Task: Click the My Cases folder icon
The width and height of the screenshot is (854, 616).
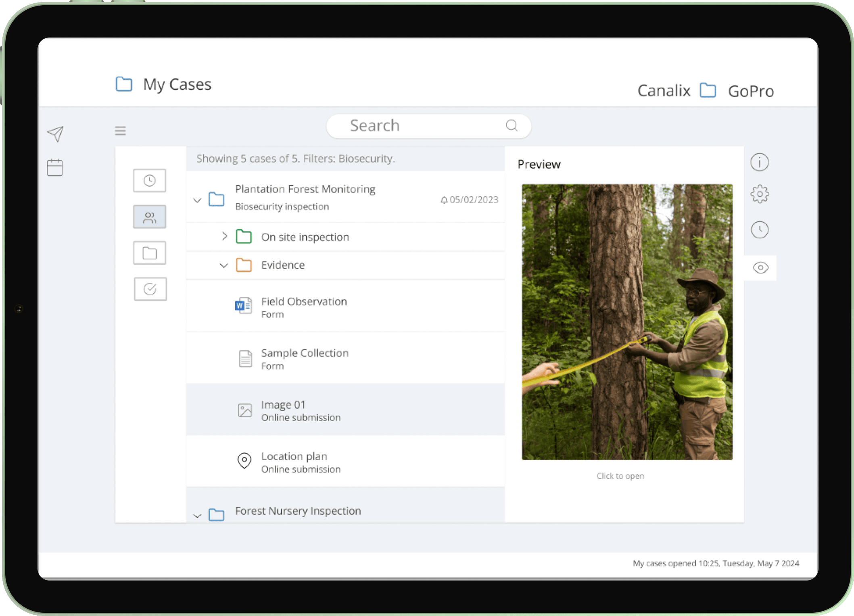Action: click(x=124, y=84)
